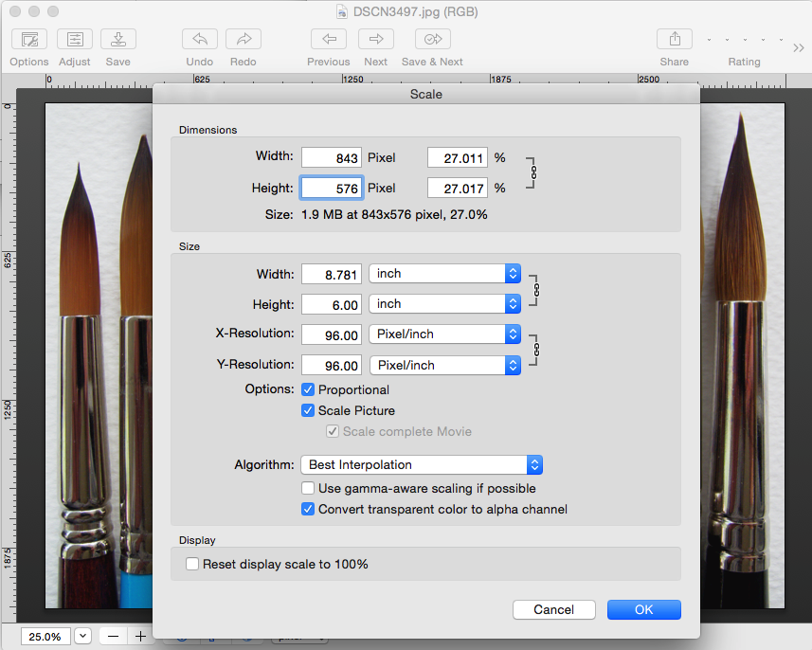Toggle the pixel dimensions chain-link lock

tap(532, 173)
